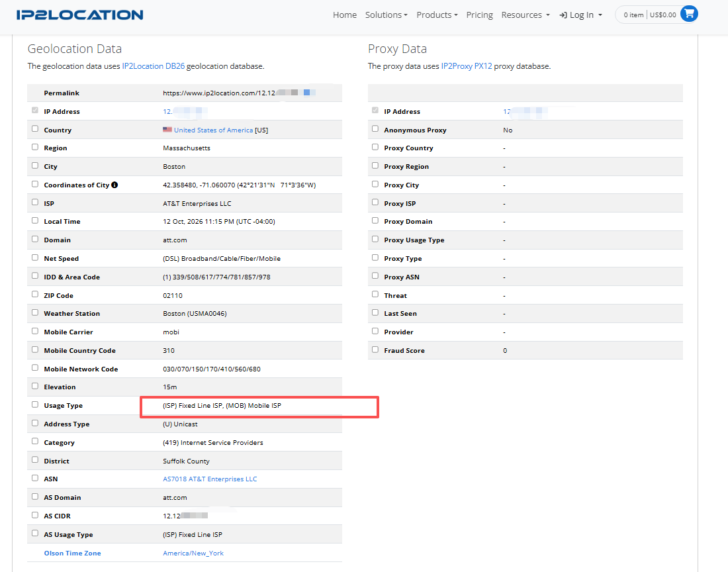The image size is (728, 572).
Task: Tick the Country checkbox
Action: (35, 128)
